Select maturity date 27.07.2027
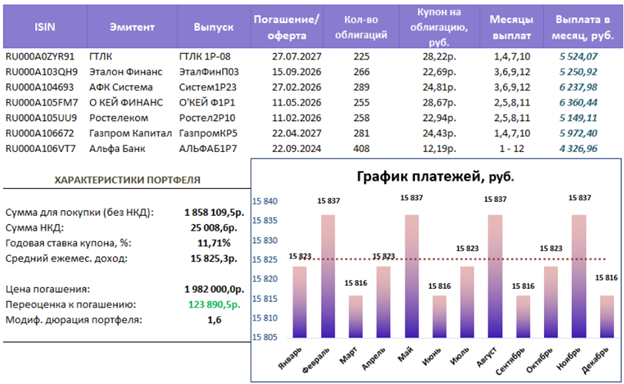 296,57
